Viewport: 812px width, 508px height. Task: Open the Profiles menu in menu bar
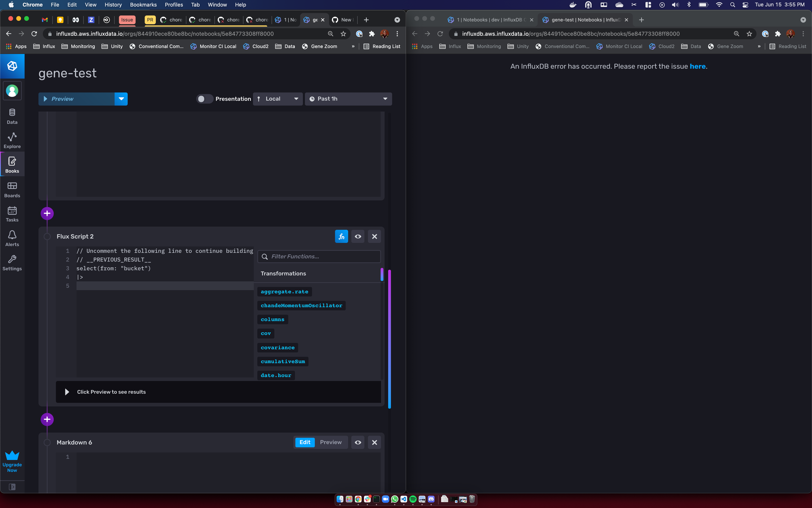point(174,5)
